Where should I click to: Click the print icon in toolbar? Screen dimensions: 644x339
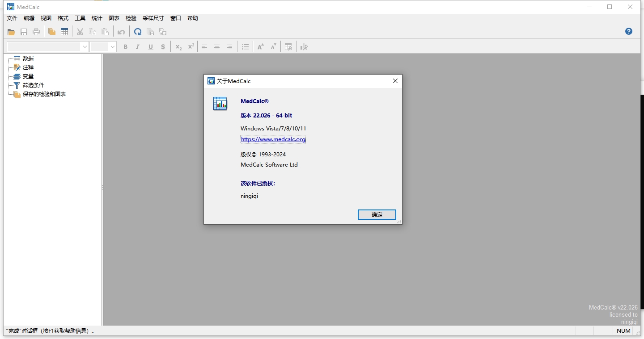click(36, 32)
